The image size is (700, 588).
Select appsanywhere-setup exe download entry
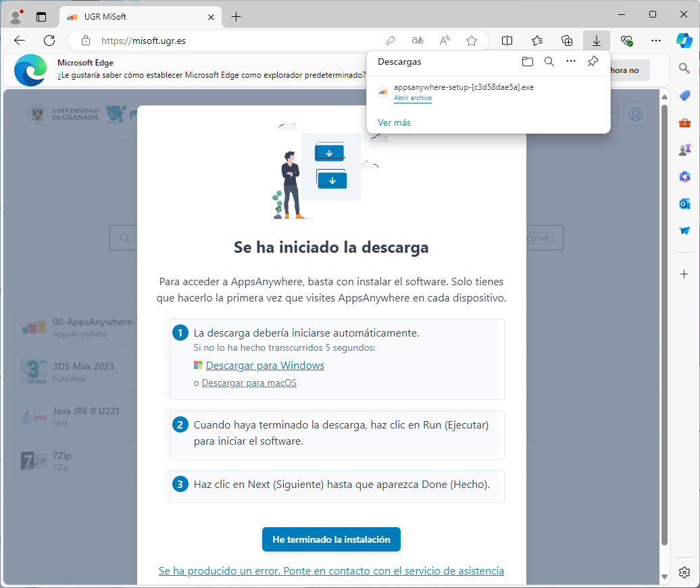(x=489, y=92)
